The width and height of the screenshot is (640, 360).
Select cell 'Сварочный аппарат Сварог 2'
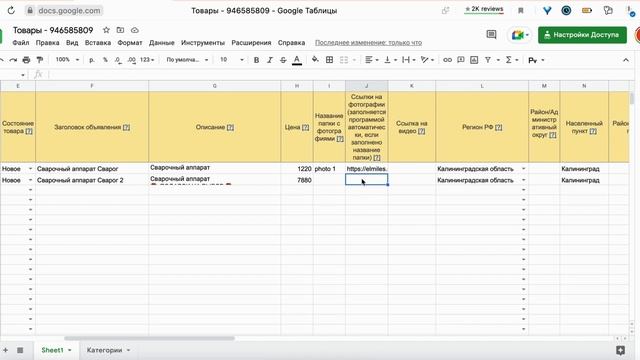pyautogui.click(x=92, y=180)
